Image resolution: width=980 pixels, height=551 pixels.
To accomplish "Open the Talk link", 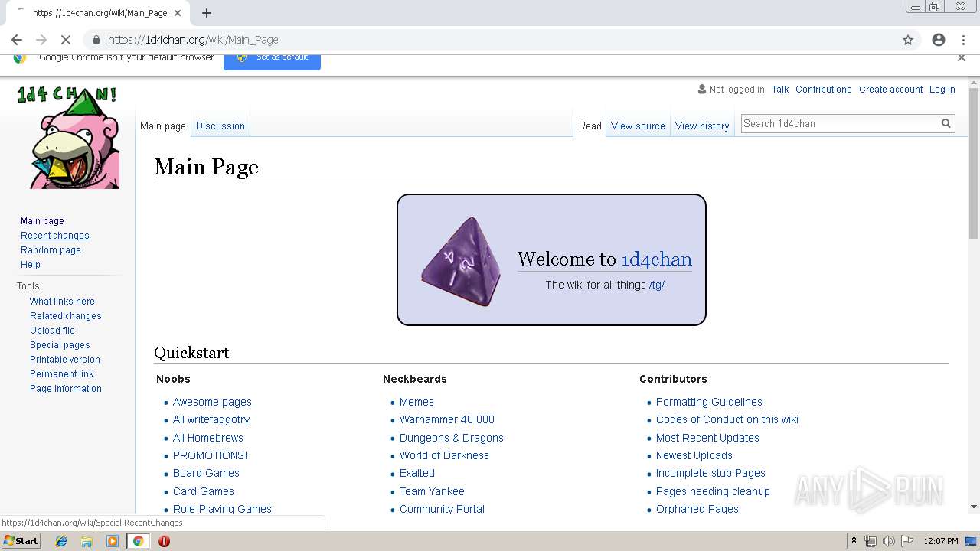I will coord(780,90).
